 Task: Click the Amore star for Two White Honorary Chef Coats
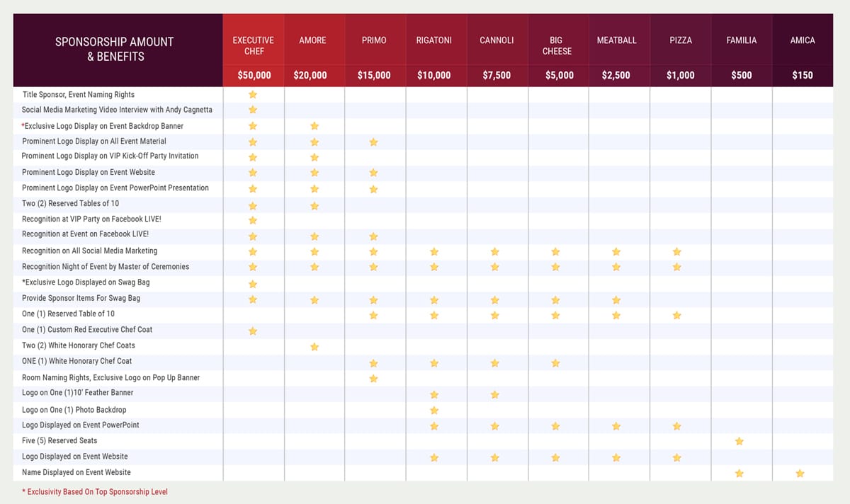314,346
